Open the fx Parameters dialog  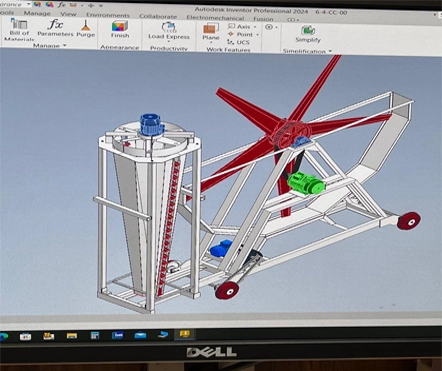55,28
